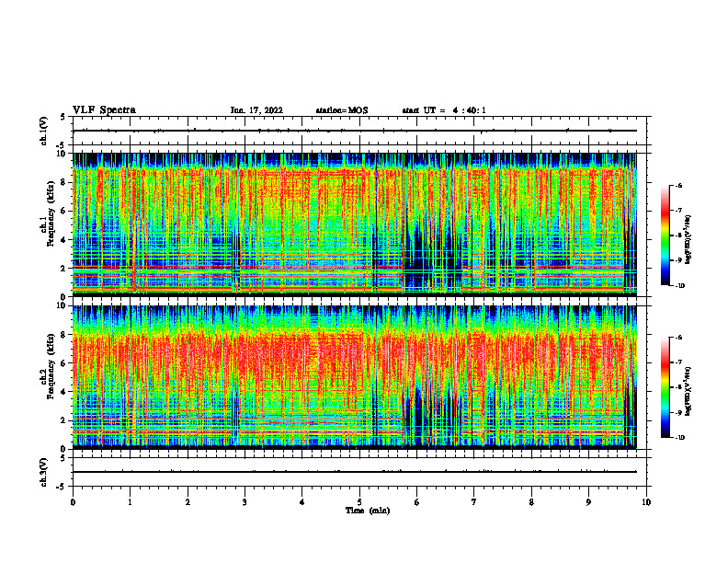
Task: Click the ch.1 voltage waveform trace
Action: [x=355, y=131]
